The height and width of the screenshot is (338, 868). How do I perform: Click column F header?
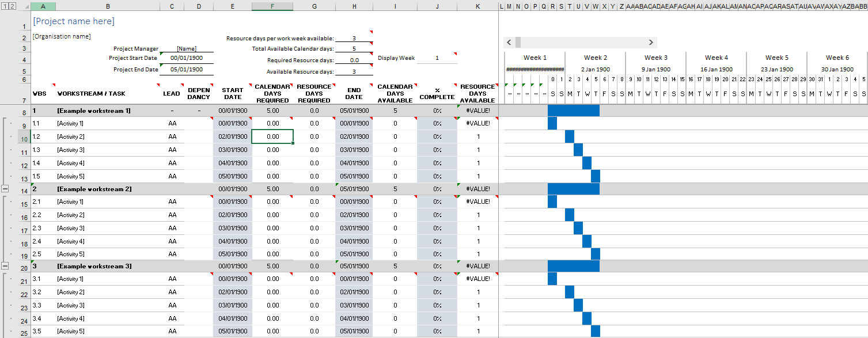[x=272, y=6]
